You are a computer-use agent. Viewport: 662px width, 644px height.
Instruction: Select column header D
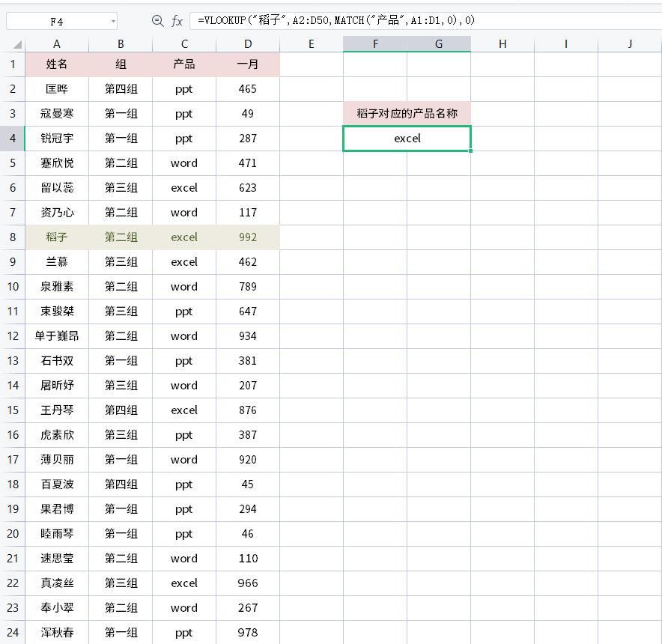(247, 45)
